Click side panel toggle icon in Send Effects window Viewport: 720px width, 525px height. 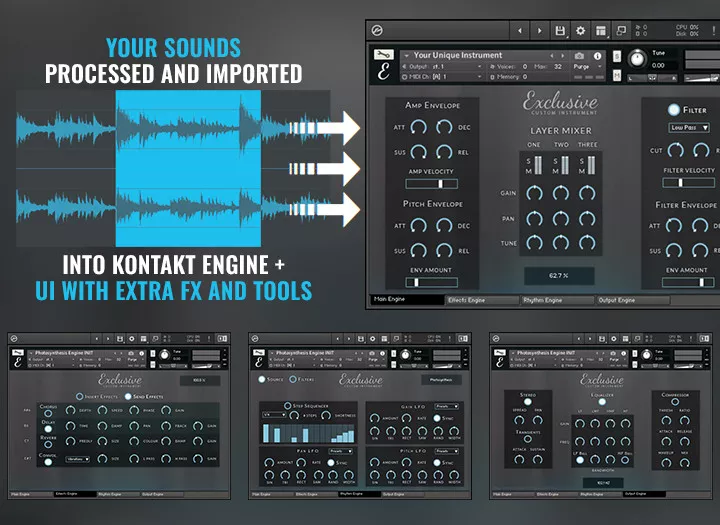point(222,339)
